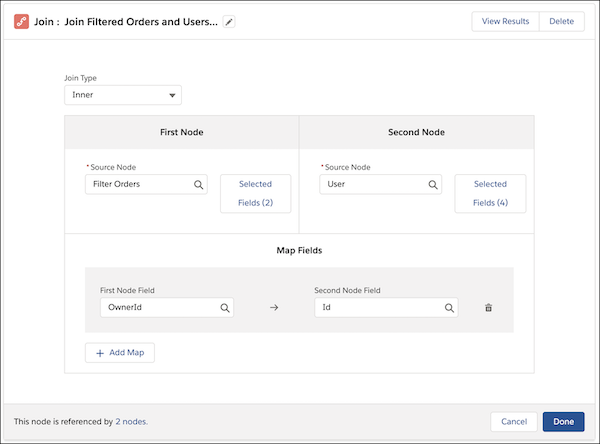Screen dimensions: 600x444
Task: Click View Results button
Action: (505, 21)
